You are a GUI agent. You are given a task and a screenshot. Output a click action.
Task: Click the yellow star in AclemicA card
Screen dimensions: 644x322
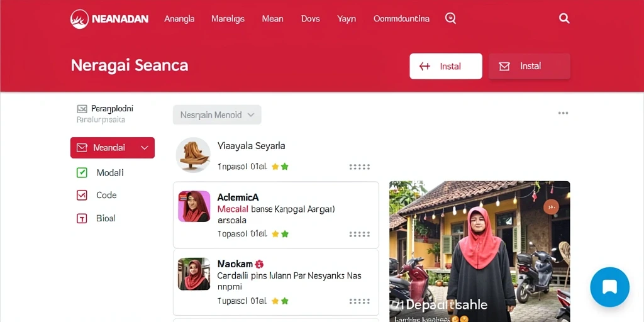tap(275, 234)
